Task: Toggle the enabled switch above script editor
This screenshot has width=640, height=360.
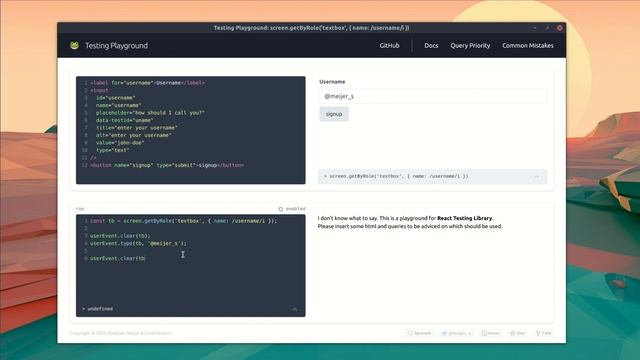Action: [296, 209]
